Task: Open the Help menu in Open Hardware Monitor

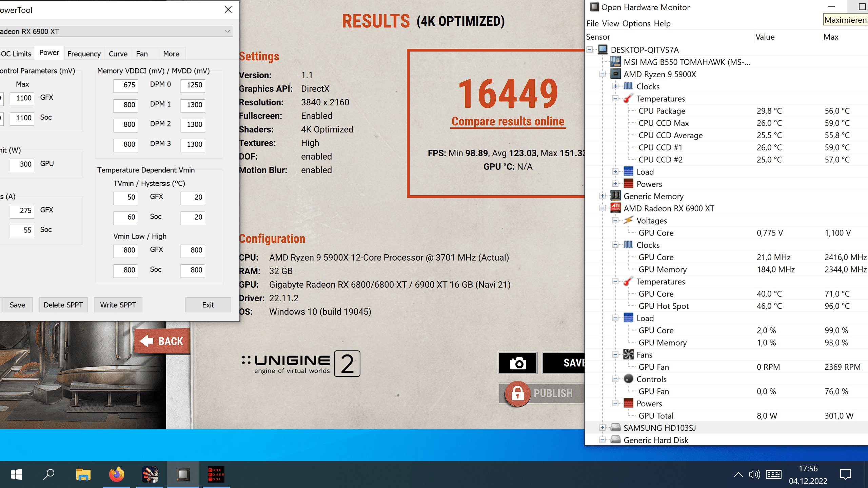Action: [x=662, y=23]
